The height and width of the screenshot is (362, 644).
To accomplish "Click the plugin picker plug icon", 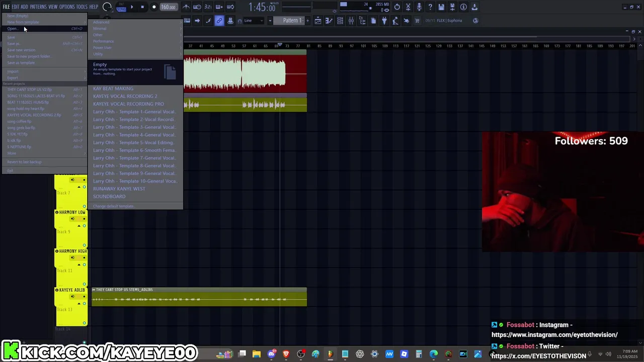I will coord(384,21).
